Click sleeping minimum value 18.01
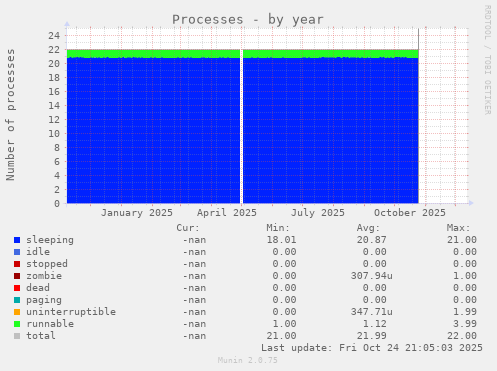 (281, 240)
